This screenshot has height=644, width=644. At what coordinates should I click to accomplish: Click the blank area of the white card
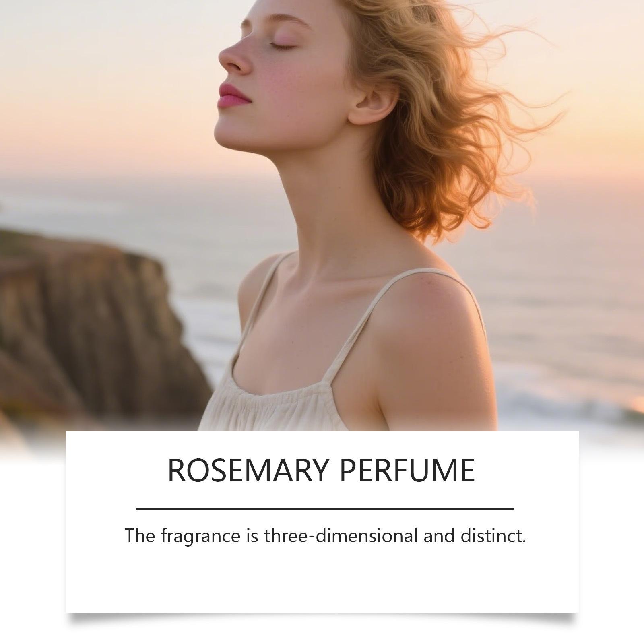pos(322,580)
